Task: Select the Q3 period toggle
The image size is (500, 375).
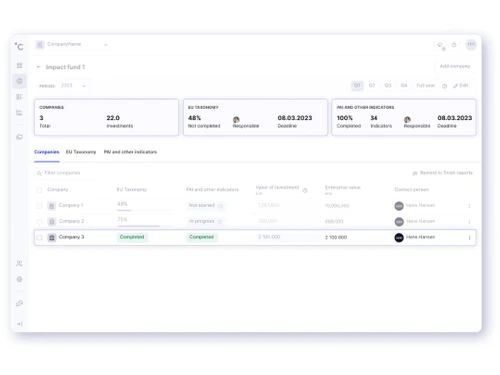Action: pyautogui.click(x=388, y=85)
